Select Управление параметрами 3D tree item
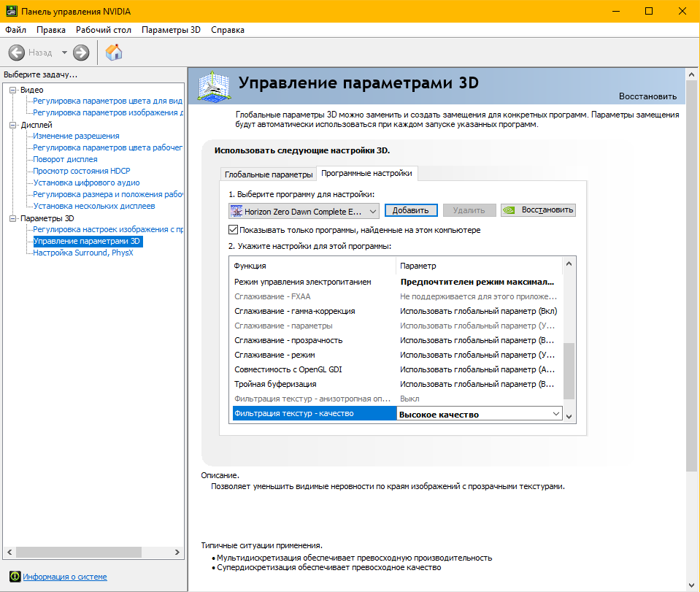This screenshot has height=592, width=700. click(88, 241)
